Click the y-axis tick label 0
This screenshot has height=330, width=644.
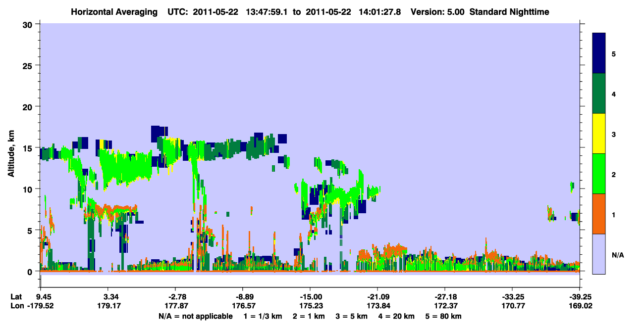(31, 271)
